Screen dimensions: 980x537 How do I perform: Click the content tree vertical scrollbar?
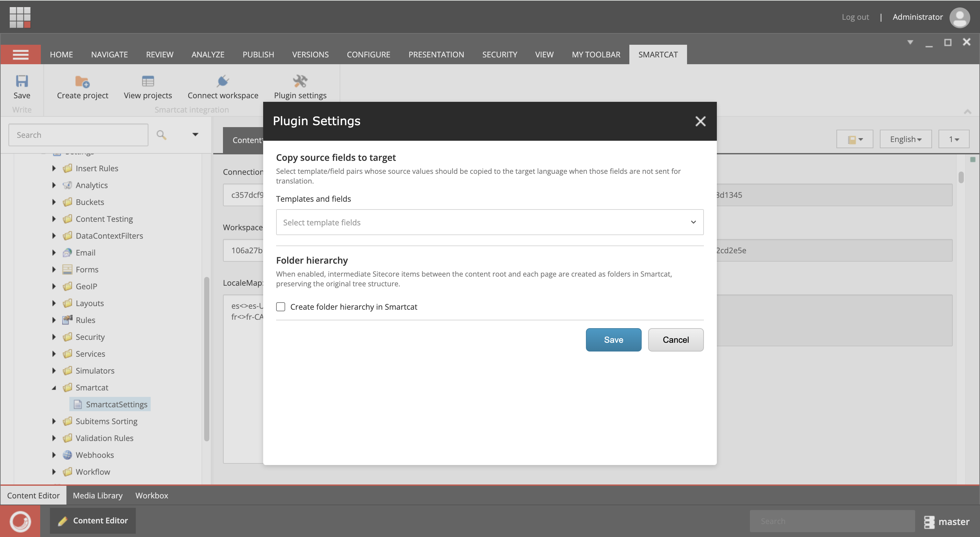206,359
